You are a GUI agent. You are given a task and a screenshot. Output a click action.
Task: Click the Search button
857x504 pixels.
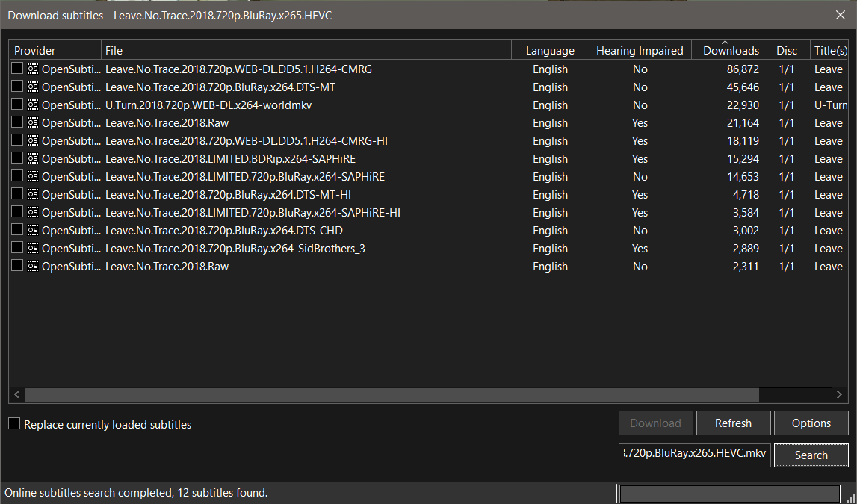point(811,455)
